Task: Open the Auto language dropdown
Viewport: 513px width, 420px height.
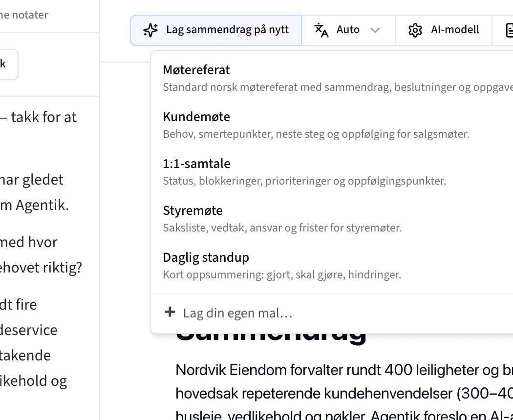Action: tap(348, 30)
